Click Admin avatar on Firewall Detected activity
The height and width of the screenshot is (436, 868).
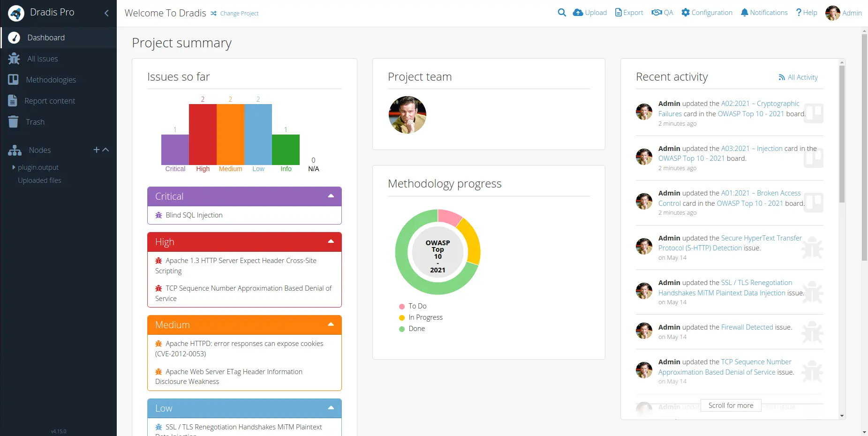tap(644, 331)
